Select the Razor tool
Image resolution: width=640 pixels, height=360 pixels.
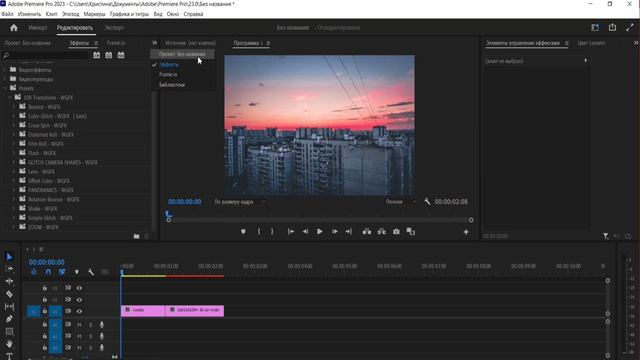pyautogui.click(x=9, y=294)
